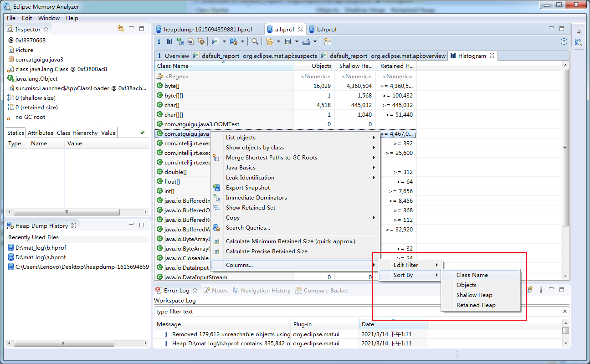Open the File menu
590x364 pixels.
pos(11,18)
